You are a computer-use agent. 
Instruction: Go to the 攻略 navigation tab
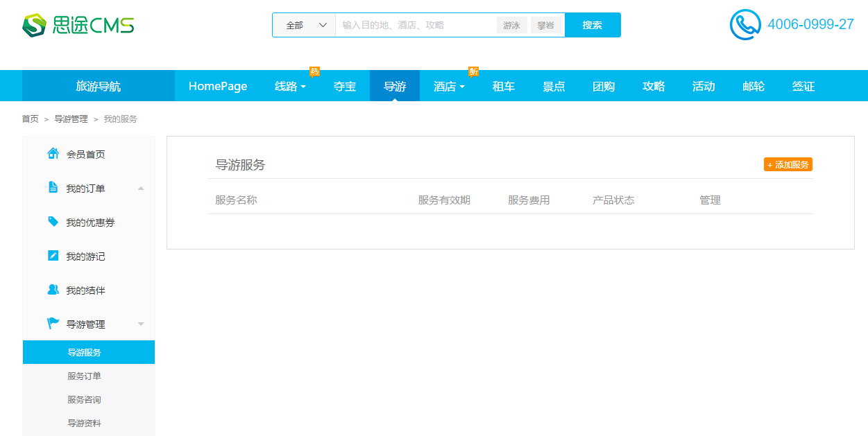point(654,87)
